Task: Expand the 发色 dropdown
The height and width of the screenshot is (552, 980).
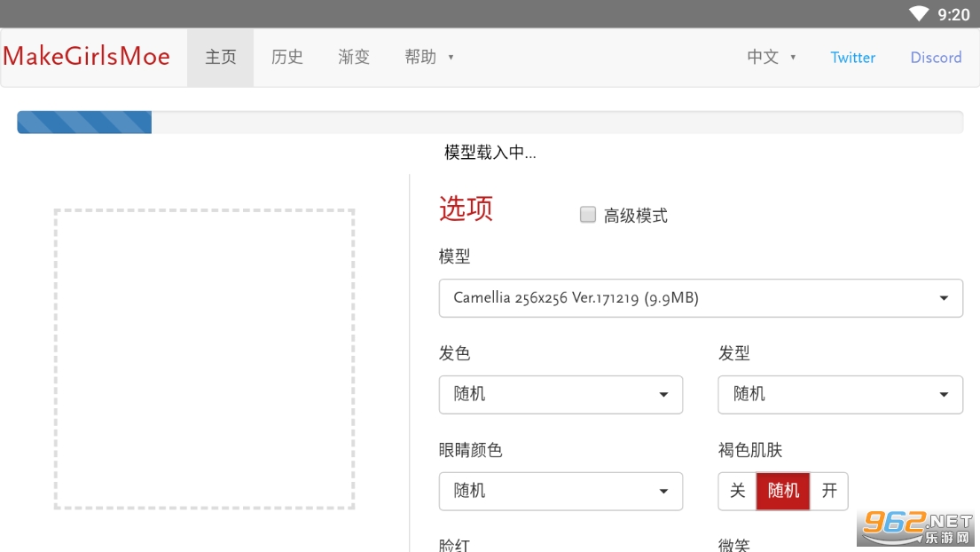Action: [x=560, y=394]
